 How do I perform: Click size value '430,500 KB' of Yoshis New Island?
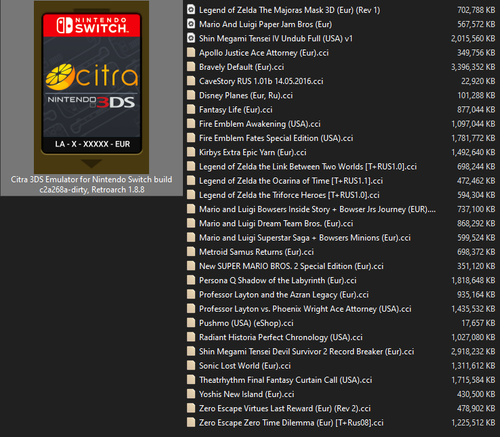coord(476,394)
